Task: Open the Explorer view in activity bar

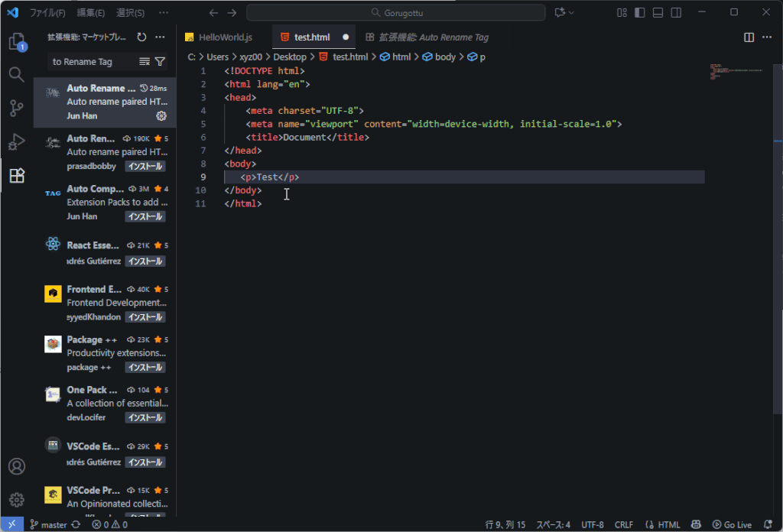Action: click(17, 41)
